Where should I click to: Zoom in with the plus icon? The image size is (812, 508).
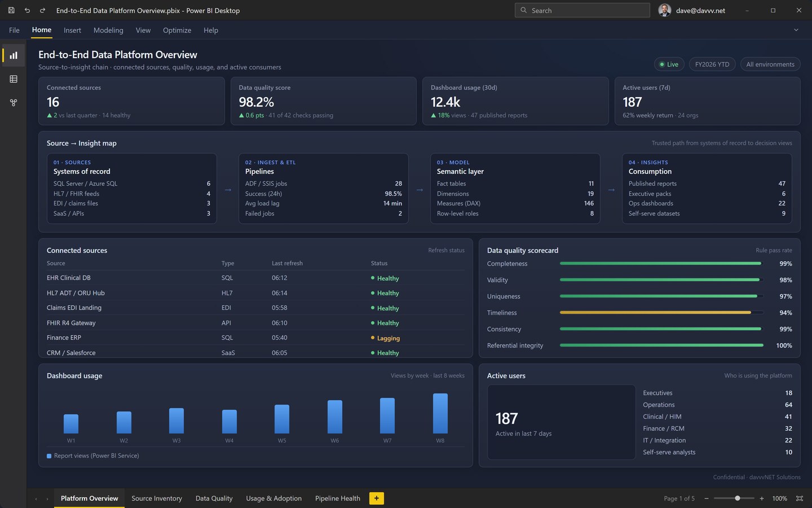(x=762, y=498)
